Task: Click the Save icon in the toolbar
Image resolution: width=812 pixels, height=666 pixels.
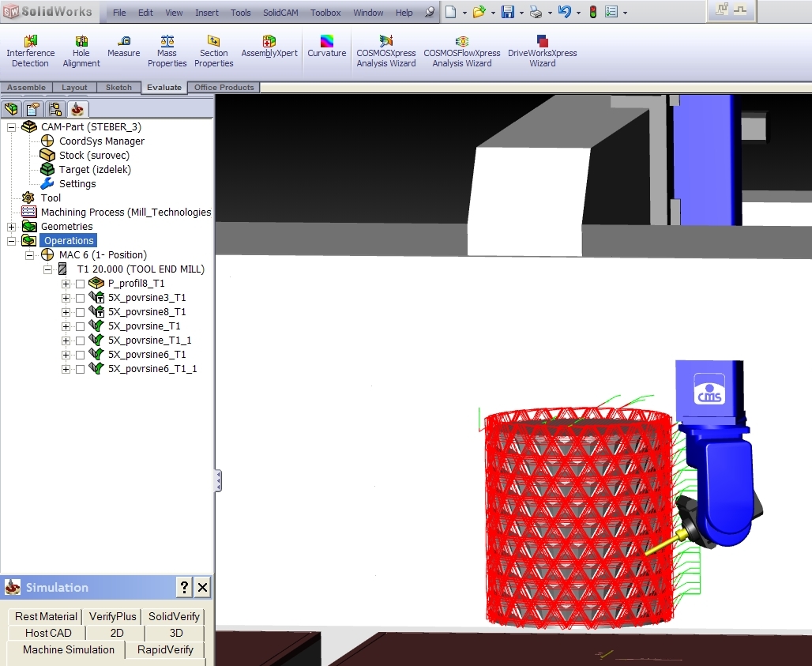Action: (x=507, y=12)
